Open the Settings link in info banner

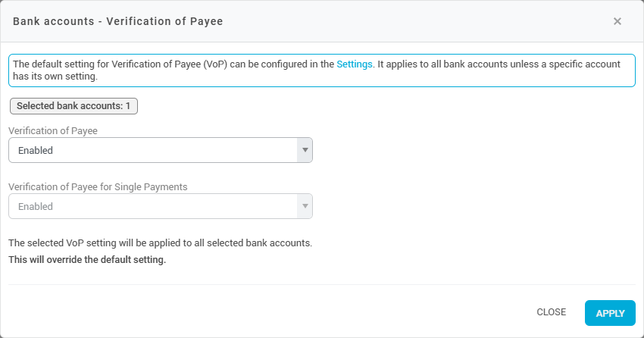(x=355, y=64)
